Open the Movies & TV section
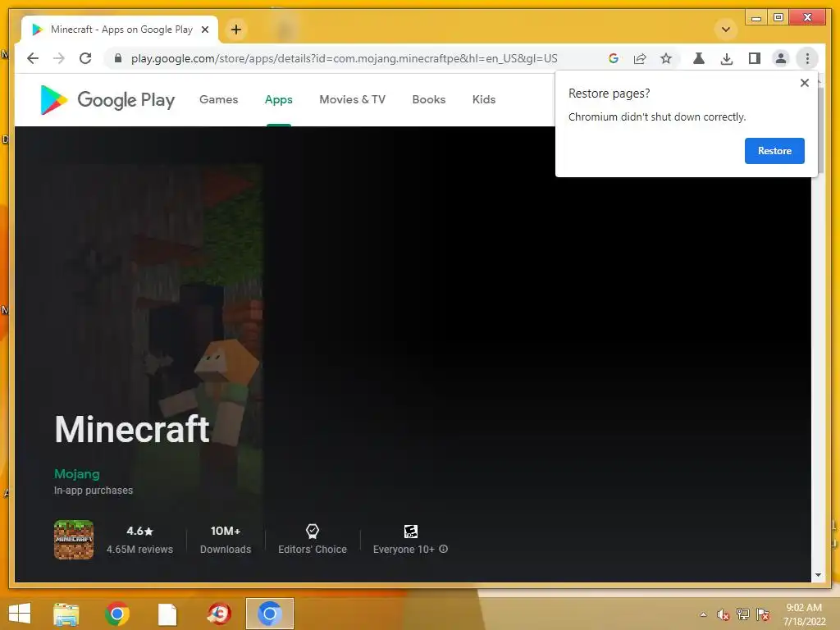 pos(352,99)
